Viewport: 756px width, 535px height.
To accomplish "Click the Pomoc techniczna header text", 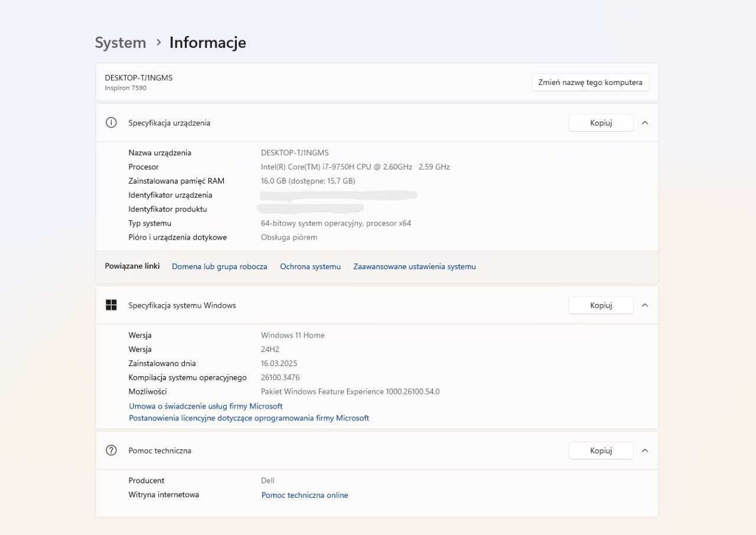I will tap(160, 451).
